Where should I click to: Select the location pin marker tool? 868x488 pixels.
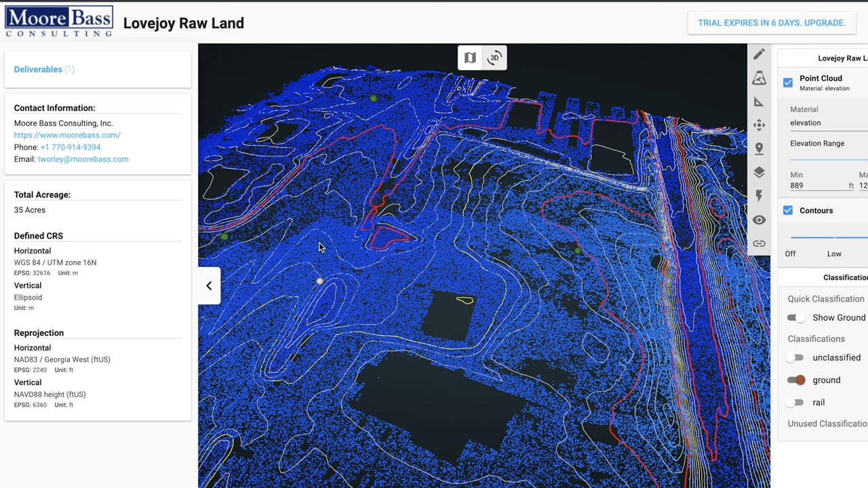point(759,148)
